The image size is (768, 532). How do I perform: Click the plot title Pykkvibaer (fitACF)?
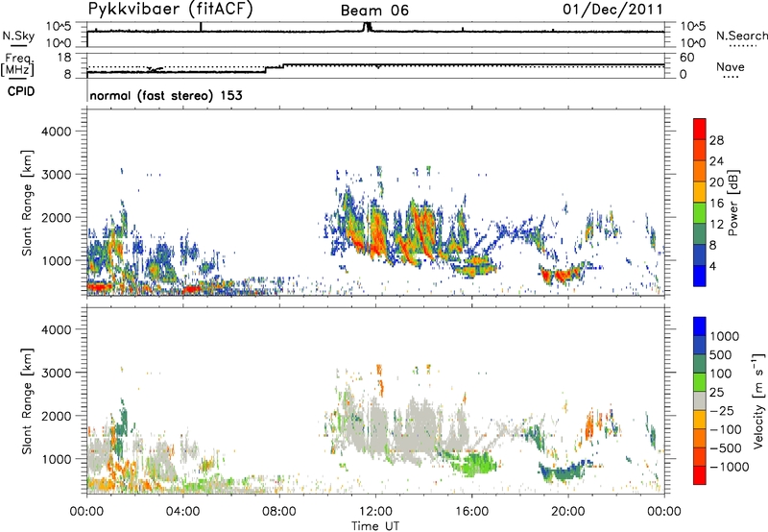170,10
